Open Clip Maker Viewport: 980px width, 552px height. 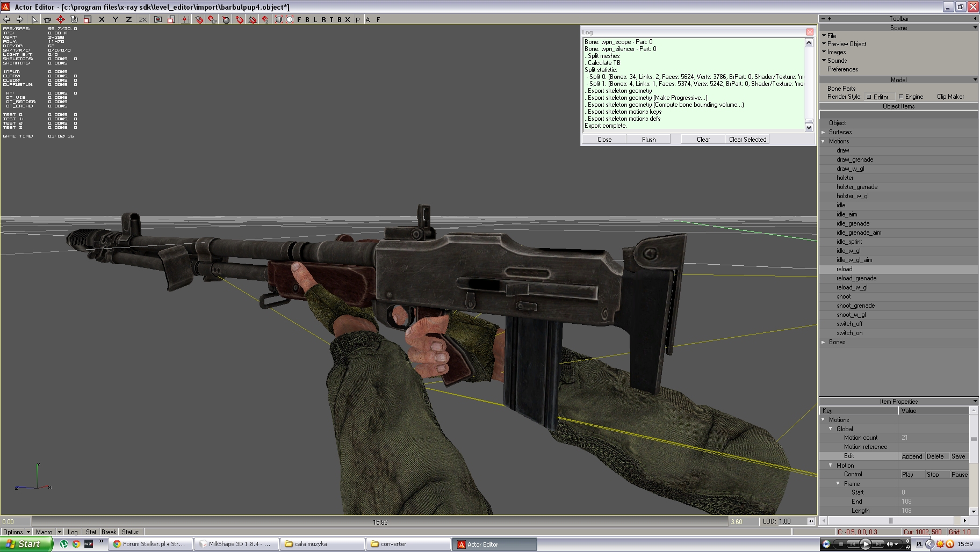pos(950,97)
